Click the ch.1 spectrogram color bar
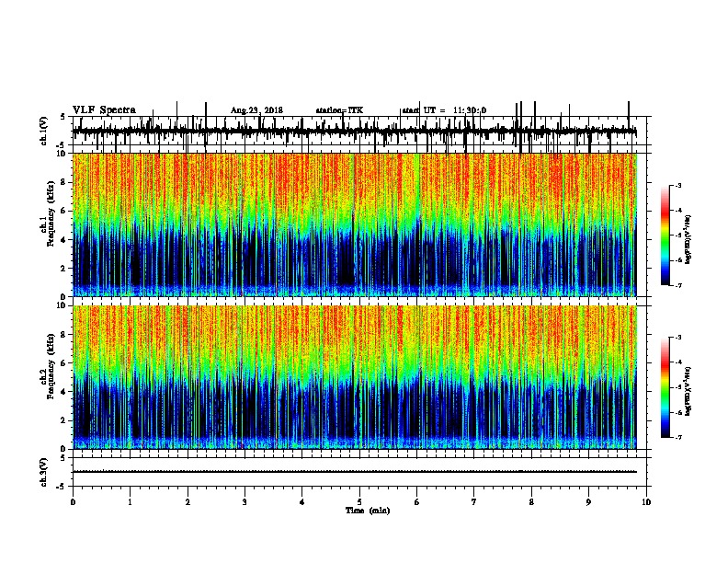The height and width of the screenshot is (563, 728). [665, 236]
